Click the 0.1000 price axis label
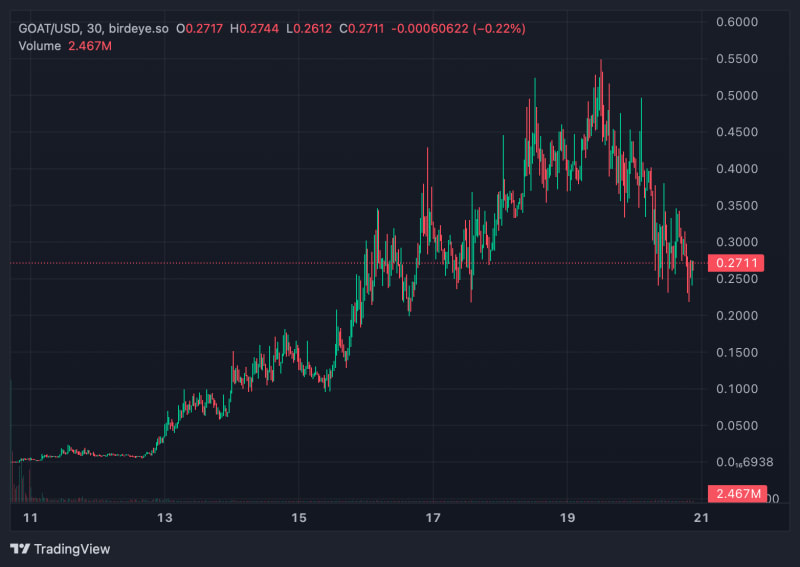Viewport: 800px width, 567px height. click(x=737, y=389)
